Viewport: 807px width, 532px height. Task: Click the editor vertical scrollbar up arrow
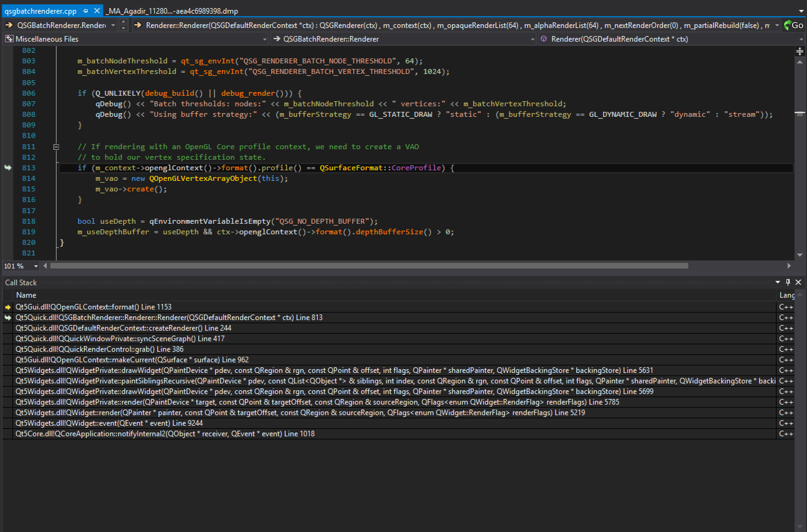pos(800,62)
